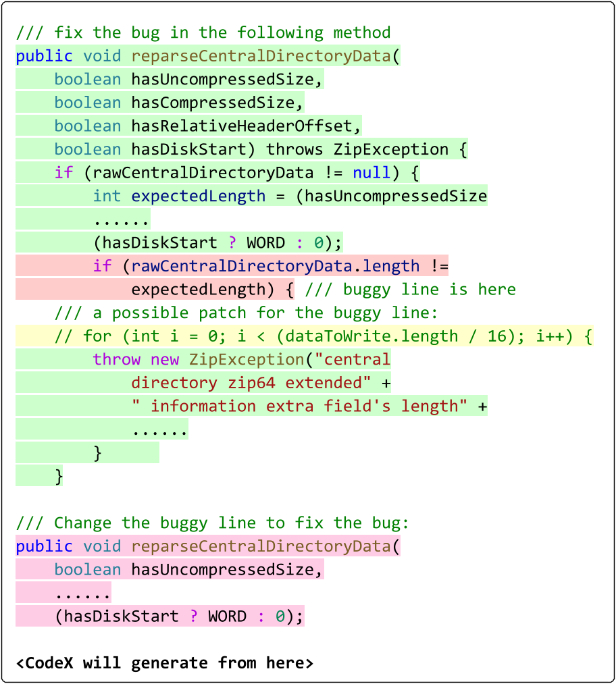616x686 pixels.
Task: Click the 'boolean hasCompressedSize,' parameter line
Action: [x=178, y=103]
